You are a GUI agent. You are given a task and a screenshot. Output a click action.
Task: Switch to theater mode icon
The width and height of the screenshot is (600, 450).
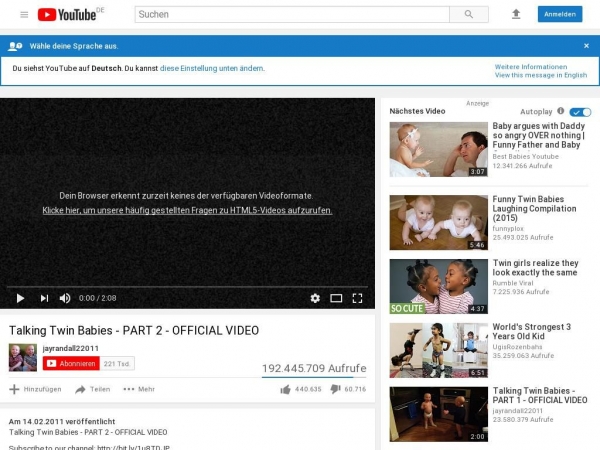(336, 298)
